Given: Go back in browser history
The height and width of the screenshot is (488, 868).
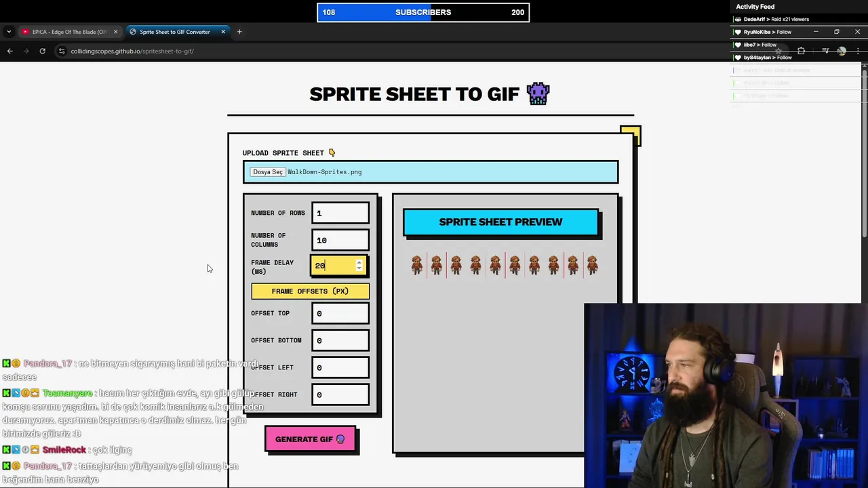Looking at the screenshot, I should click(9, 51).
